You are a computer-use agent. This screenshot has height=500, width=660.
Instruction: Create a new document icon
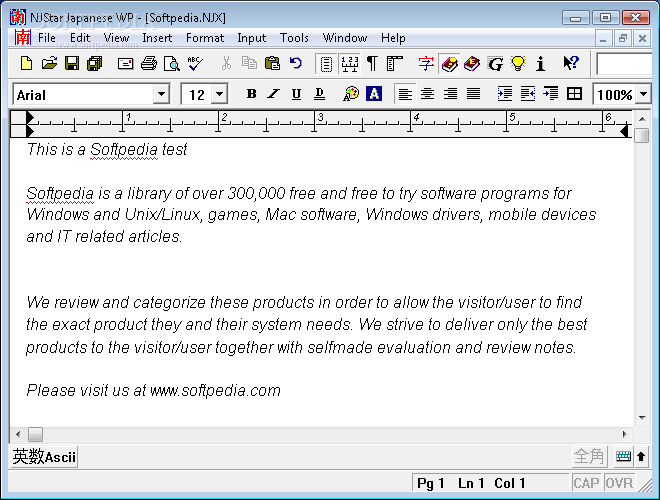click(27, 64)
